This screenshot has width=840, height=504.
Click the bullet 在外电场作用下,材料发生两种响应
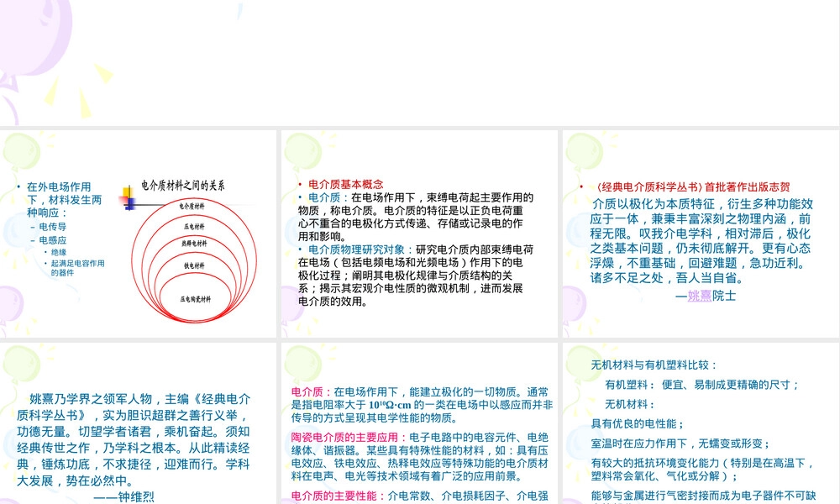click(65, 200)
